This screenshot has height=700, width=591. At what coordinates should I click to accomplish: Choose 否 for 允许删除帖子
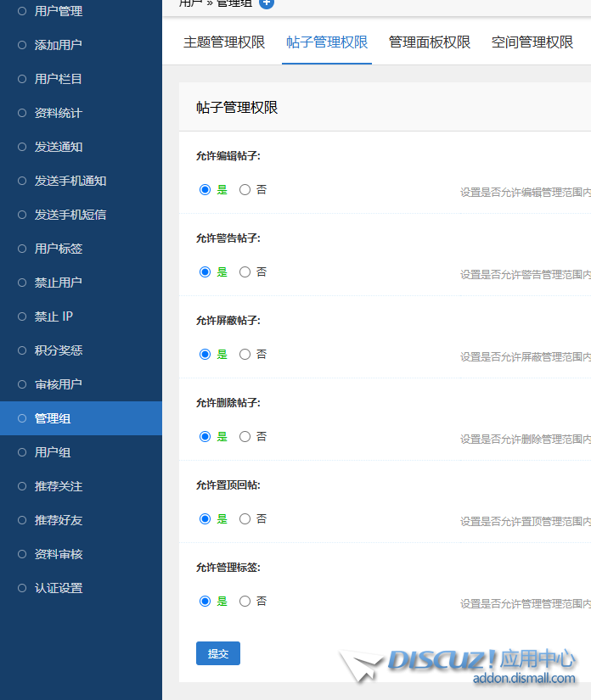(x=245, y=437)
